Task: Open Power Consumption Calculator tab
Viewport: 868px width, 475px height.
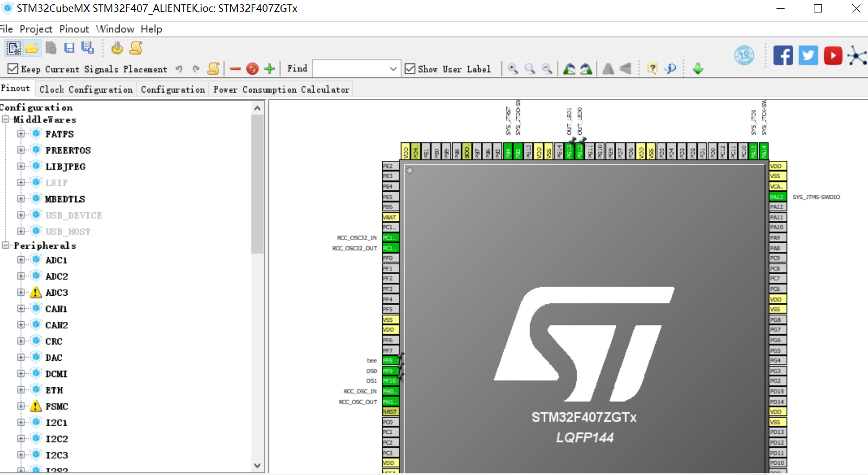Action: pos(282,89)
